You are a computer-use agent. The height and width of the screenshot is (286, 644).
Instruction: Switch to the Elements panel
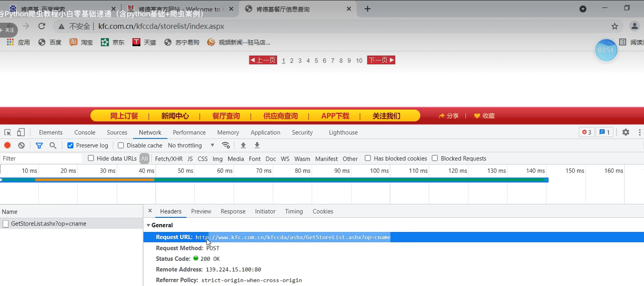coord(51,132)
